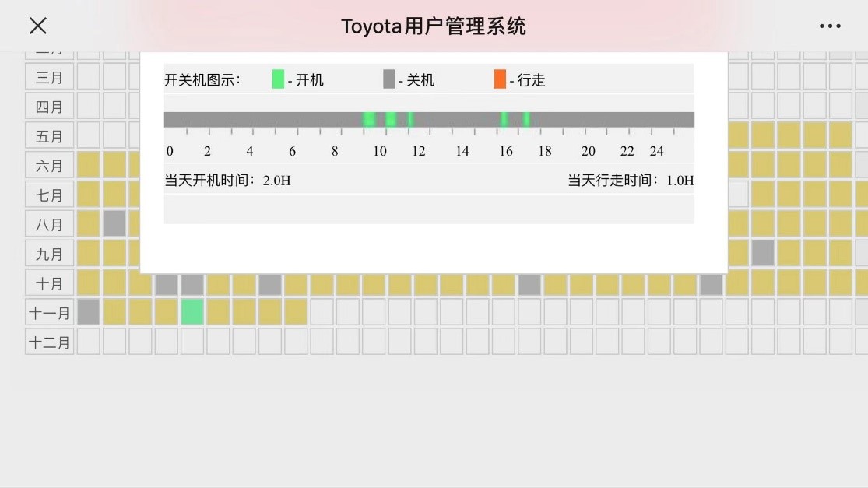Click the green timeline segment near hour 17
Screen dimensions: 868x488
tap(526, 119)
